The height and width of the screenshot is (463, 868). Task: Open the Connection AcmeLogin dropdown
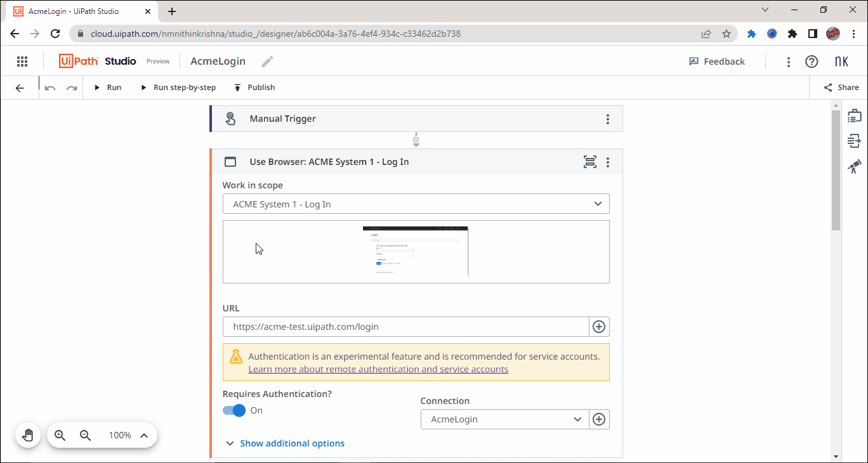click(504, 419)
